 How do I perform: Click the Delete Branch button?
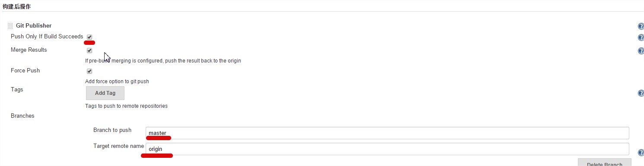pyautogui.click(x=604, y=163)
